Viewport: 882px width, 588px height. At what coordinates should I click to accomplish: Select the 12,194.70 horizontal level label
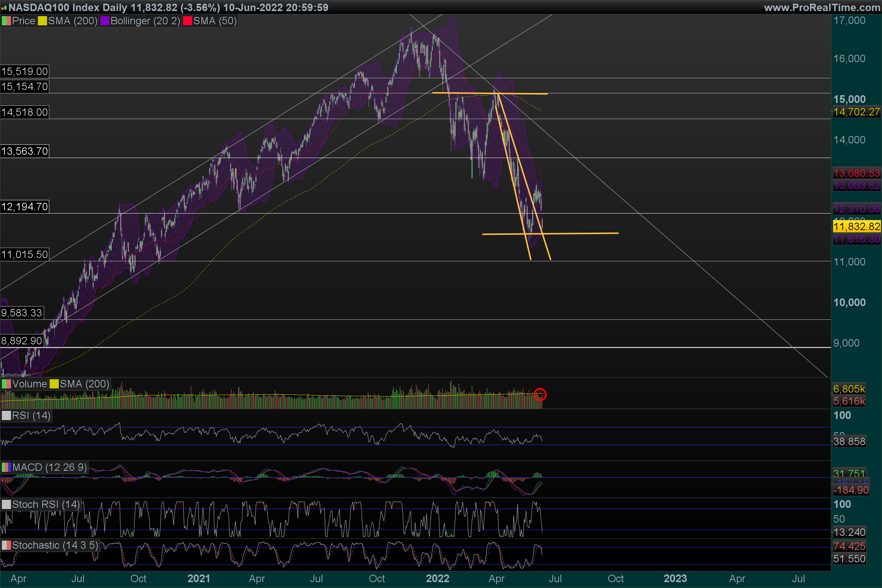click(x=25, y=207)
